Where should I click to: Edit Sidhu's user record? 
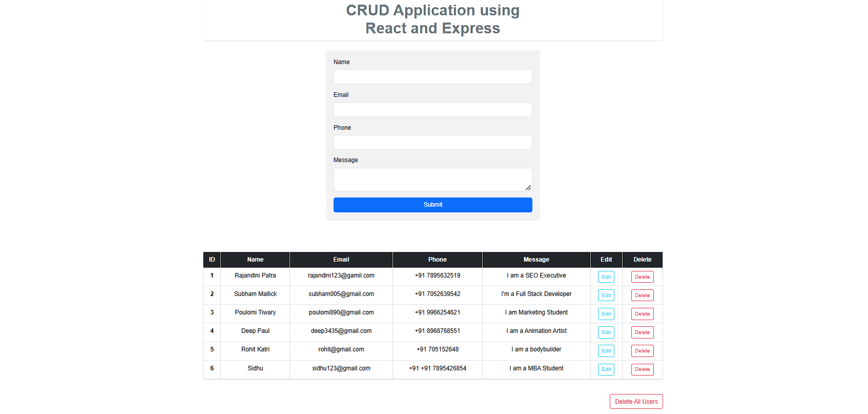(606, 369)
